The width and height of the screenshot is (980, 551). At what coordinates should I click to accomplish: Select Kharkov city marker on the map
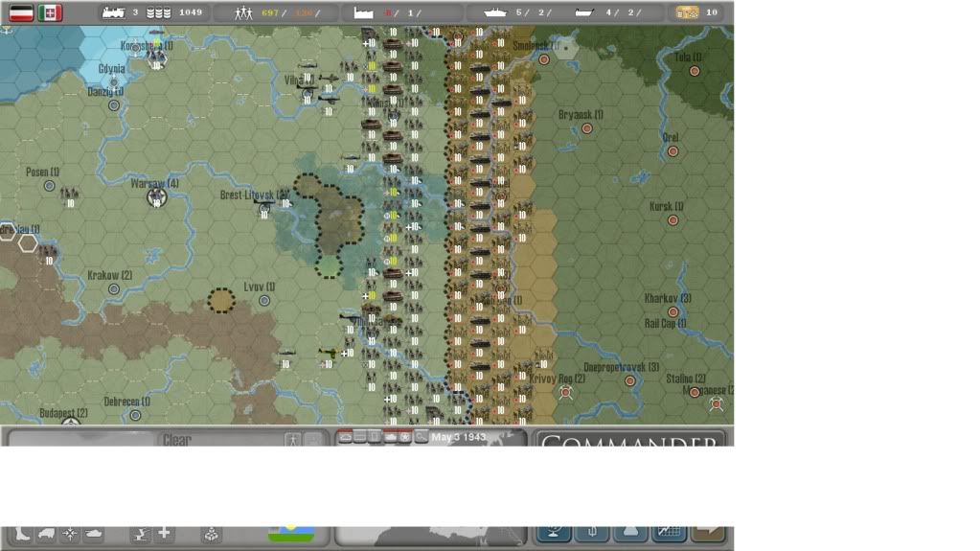point(673,311)
